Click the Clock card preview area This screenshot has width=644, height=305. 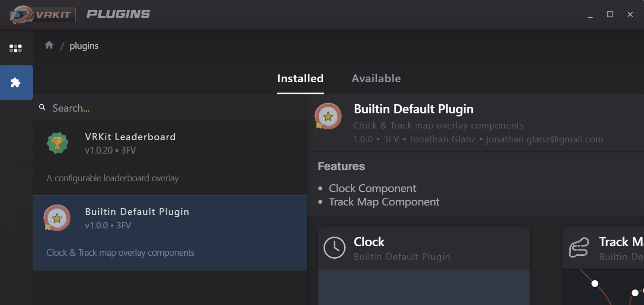pos(424,287)
